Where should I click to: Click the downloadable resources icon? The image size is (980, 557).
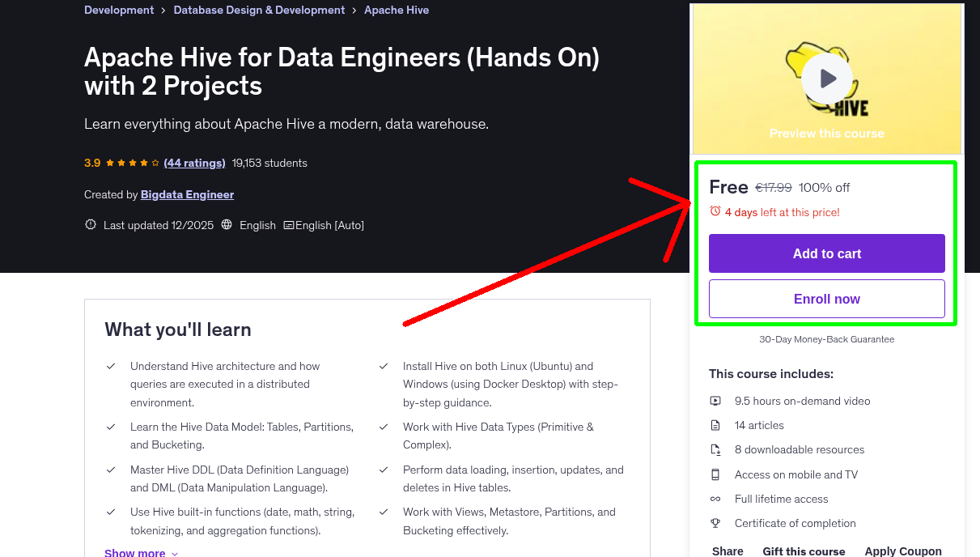click(715, 449)
